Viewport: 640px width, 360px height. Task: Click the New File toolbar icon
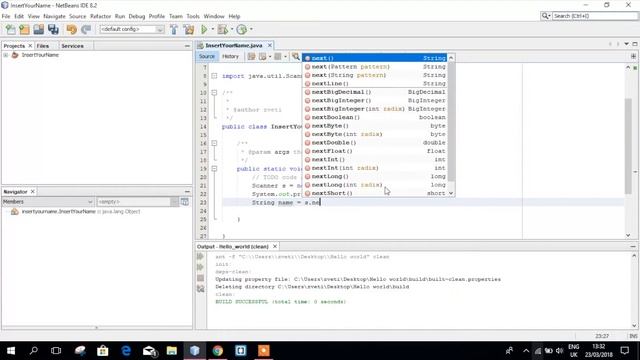coord(10,29)
